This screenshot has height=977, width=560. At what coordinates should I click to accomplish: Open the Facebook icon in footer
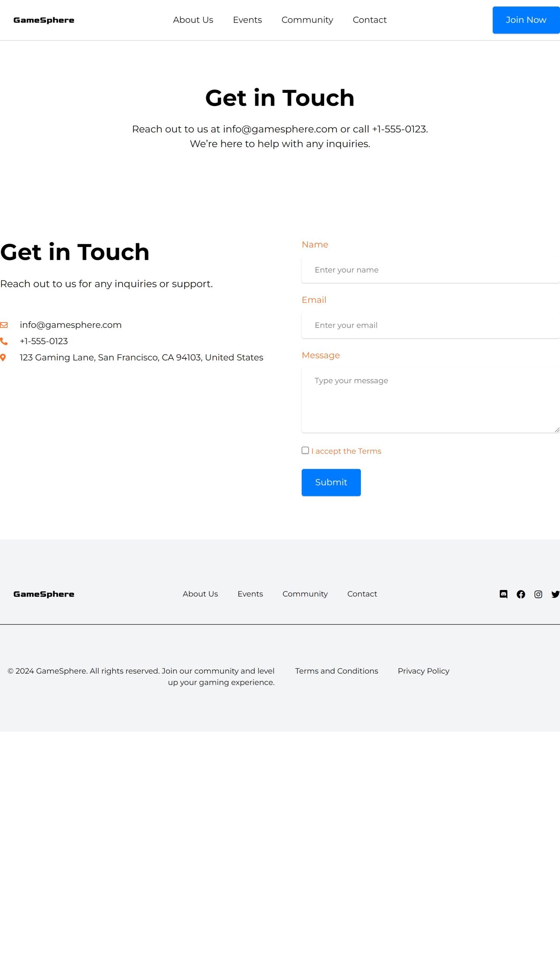[x=521, y=594]
